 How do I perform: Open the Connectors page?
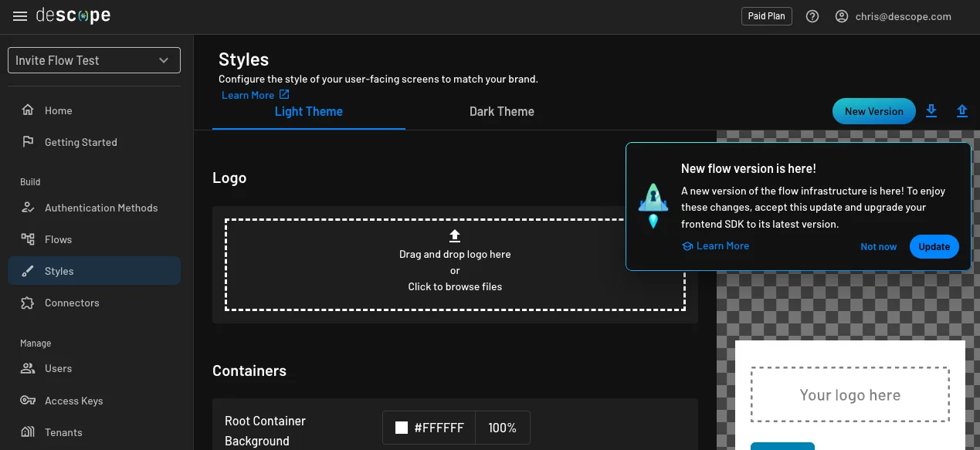94,303
